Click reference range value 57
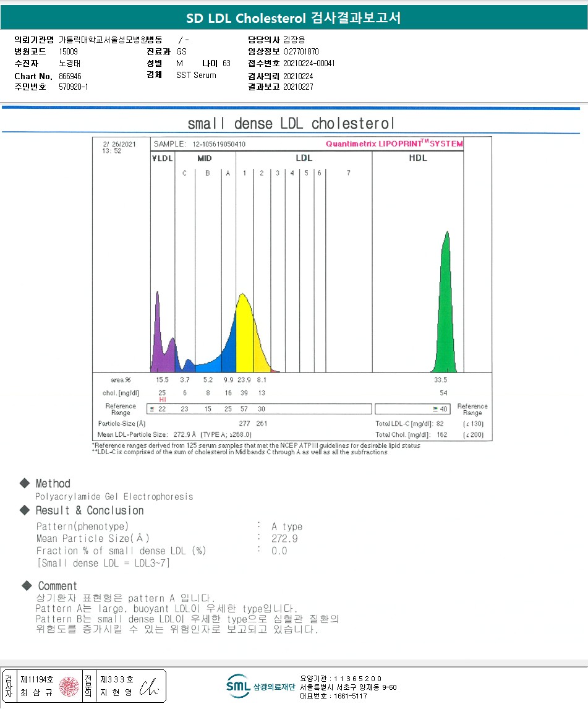Viewport: 588px width, 709px height. [244, 409]
